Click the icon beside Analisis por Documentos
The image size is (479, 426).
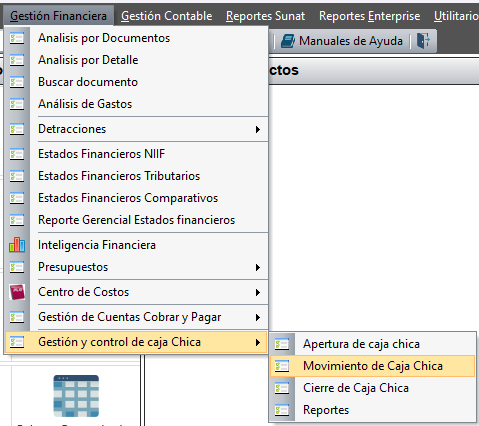coord(17,38)
